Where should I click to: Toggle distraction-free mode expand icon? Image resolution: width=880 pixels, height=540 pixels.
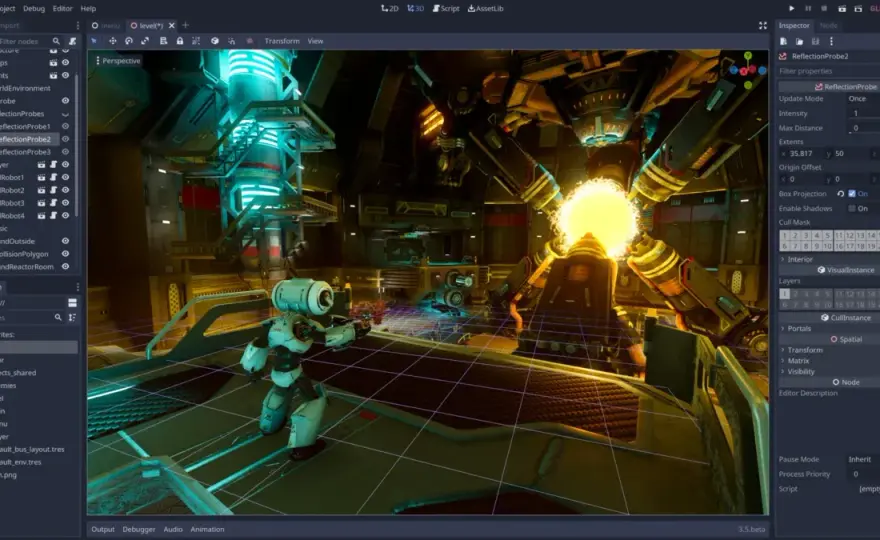point(763,25)
